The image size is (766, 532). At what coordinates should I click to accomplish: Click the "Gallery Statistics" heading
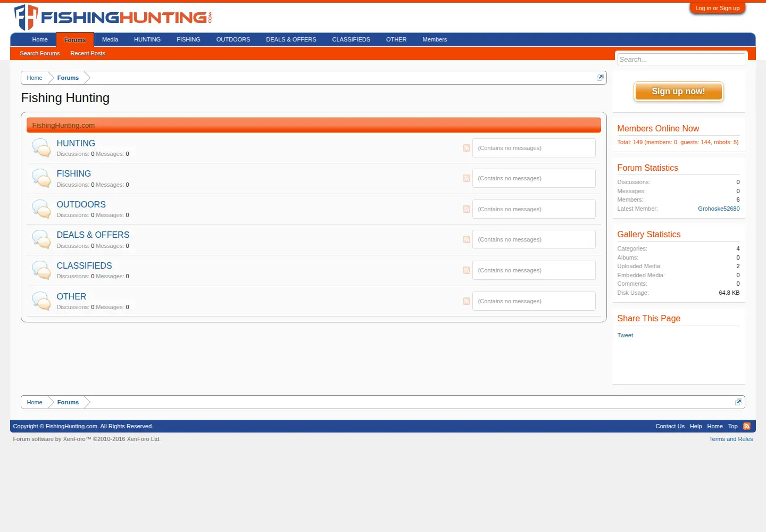click(x=648, y=234)
